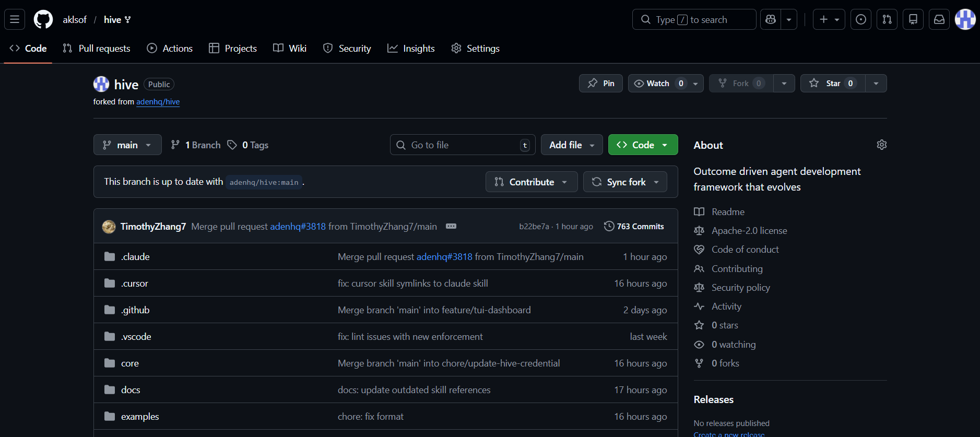Image resolution: width=980 pixels, height=437 pixels.
Task: Open Wiki tab
Action: tap(290, 48)
